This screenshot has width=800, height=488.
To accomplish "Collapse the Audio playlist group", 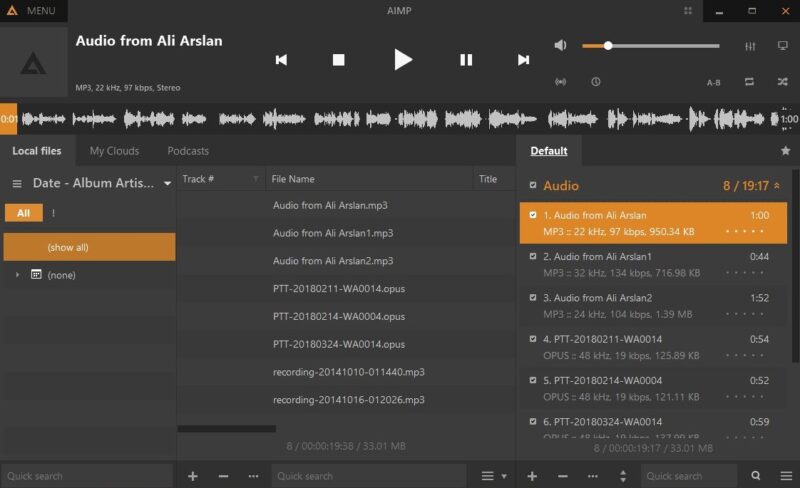I will click(x=777, y=185).
